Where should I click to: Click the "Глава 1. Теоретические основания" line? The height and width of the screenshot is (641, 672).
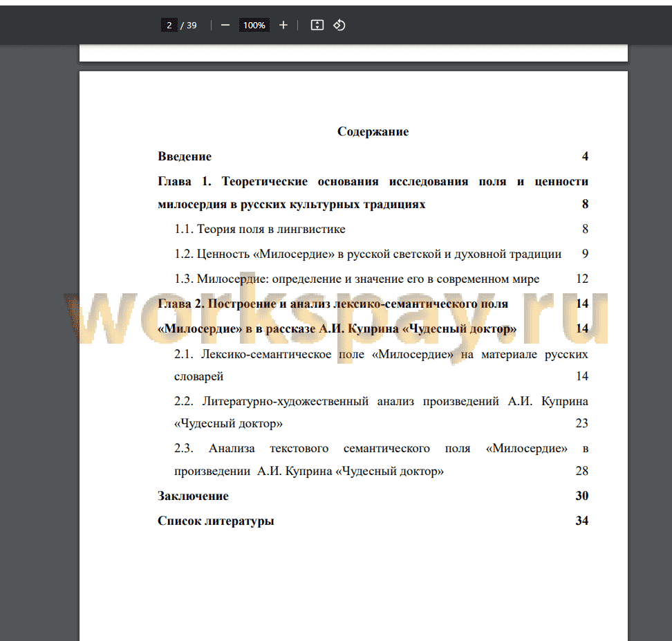373,181
